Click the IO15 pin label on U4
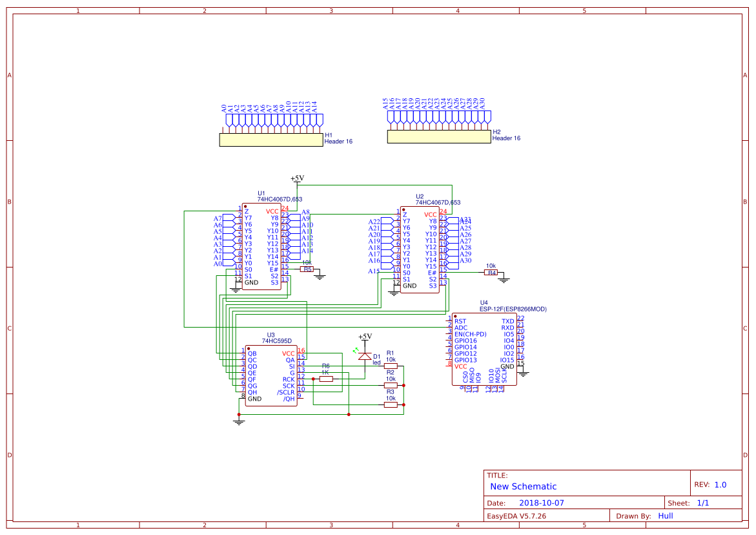 pyautogui.click(x=507, y=360)
